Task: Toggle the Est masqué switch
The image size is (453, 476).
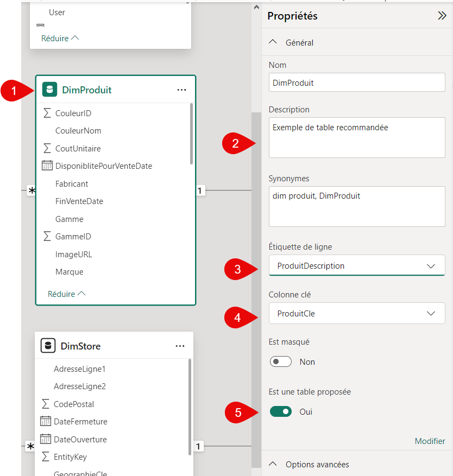Action: pos(281,361)
